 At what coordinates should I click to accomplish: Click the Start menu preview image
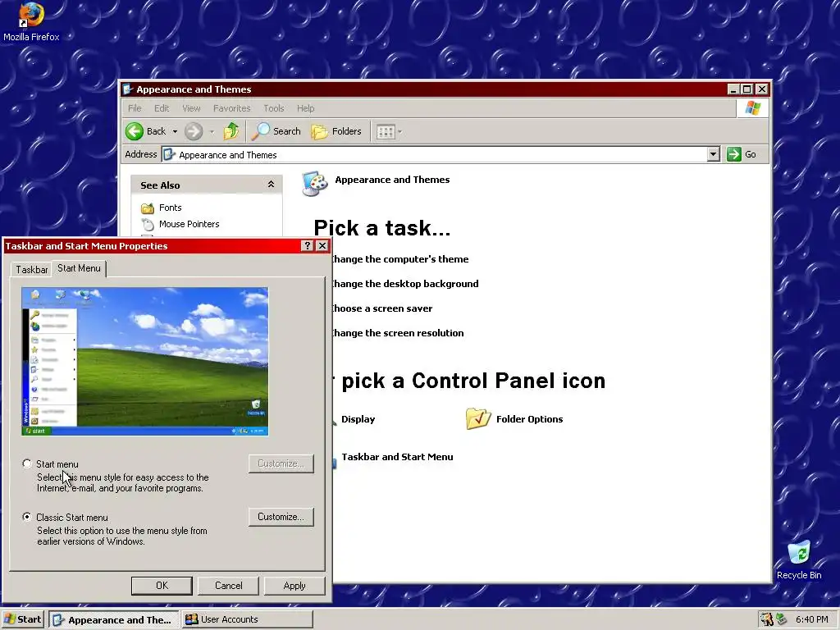144,361
